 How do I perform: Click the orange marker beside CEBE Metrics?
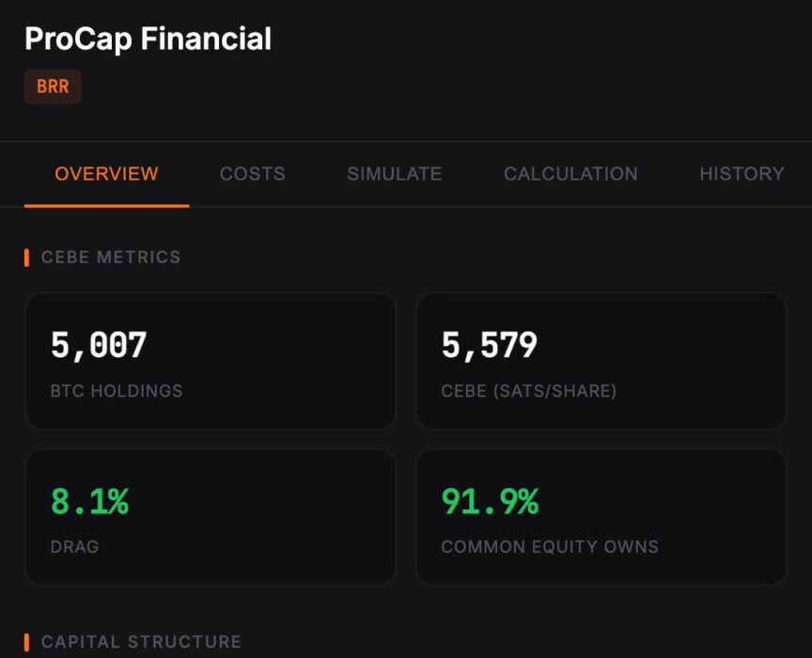(x=26, y=258)
